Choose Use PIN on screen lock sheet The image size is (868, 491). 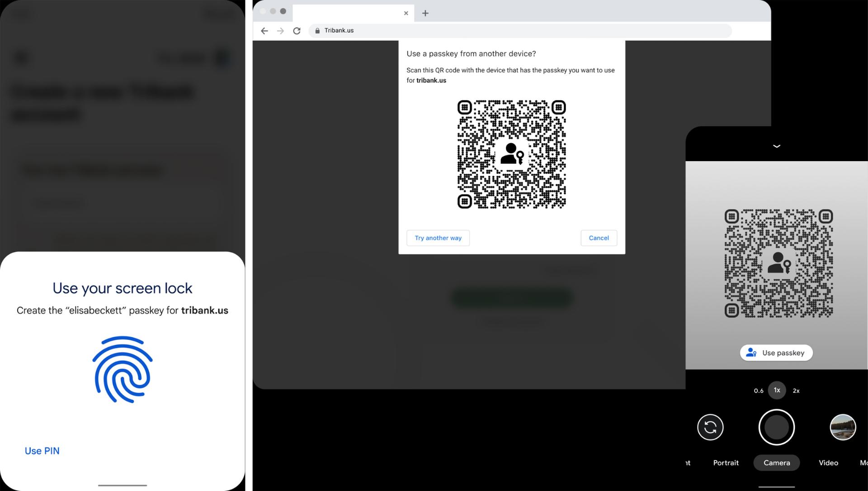[42, 451]
